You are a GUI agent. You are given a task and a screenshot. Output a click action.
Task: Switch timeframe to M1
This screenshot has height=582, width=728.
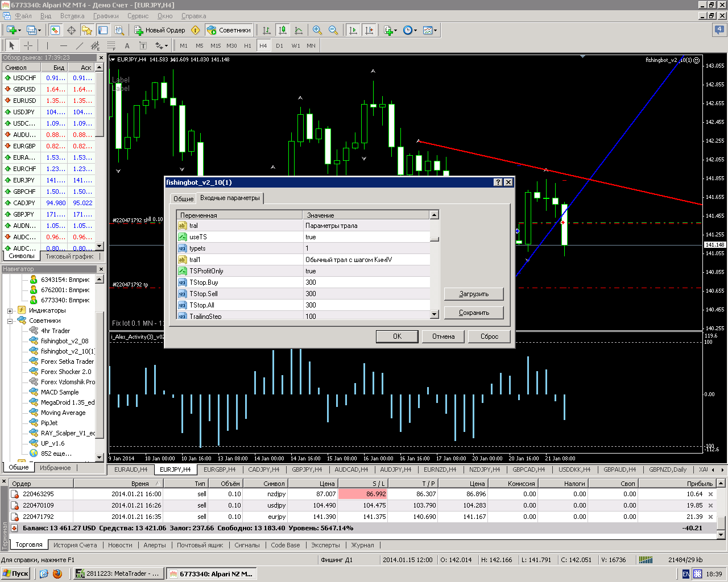184,45
